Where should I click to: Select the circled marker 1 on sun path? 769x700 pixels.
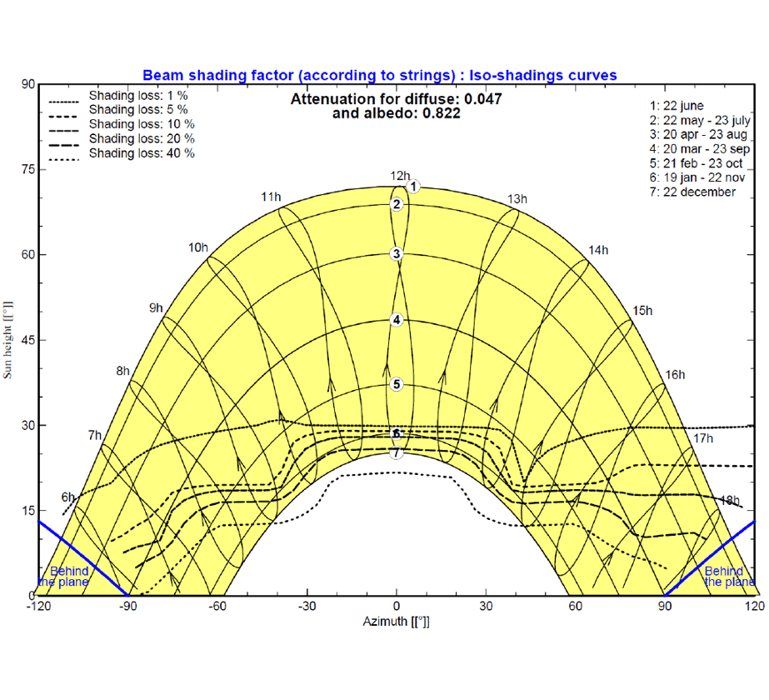(413, 186)
